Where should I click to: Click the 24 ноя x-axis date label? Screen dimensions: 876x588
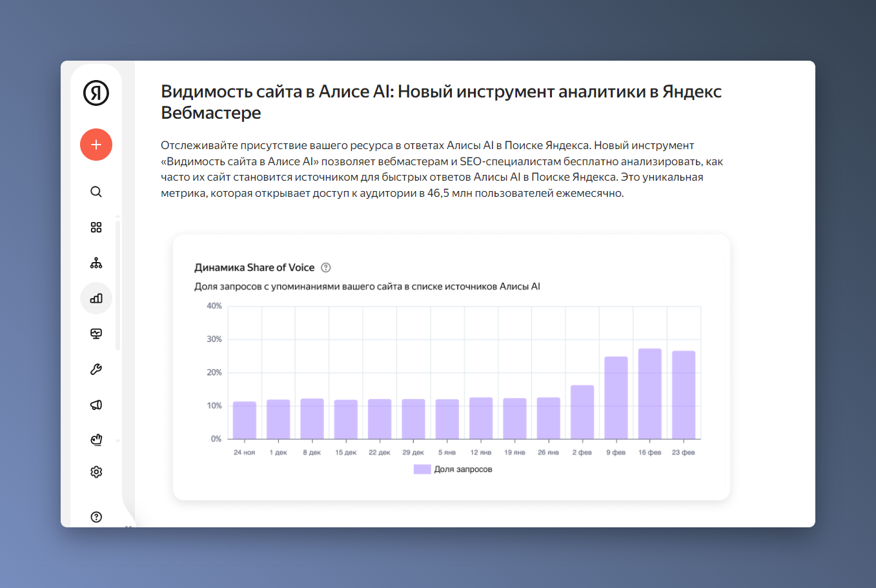(x=245, y=452)
